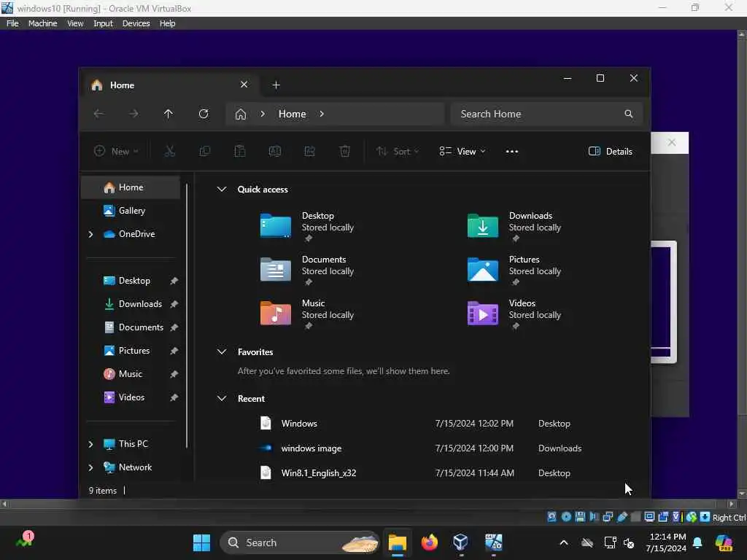This screenshot has width=747, height=560.
Task: Click chevron after Home in address bar
Action: (322, 114)
